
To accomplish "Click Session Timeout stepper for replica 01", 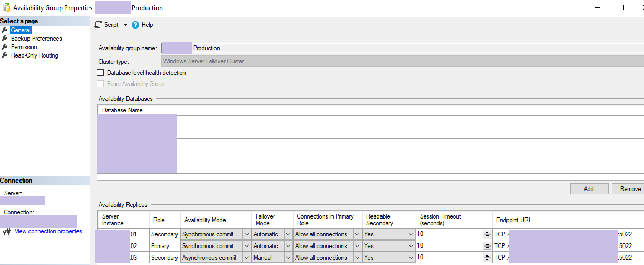I will click(487, 234).
